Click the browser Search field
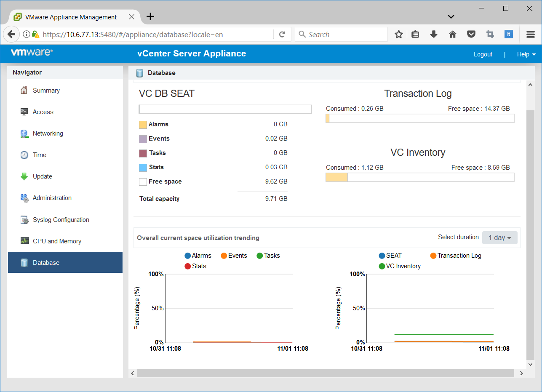The width and height of the screenshot is (542, 392). 341,35
